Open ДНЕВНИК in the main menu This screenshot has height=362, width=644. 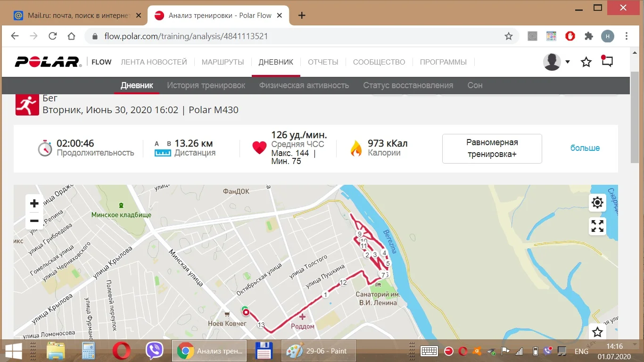276,62
